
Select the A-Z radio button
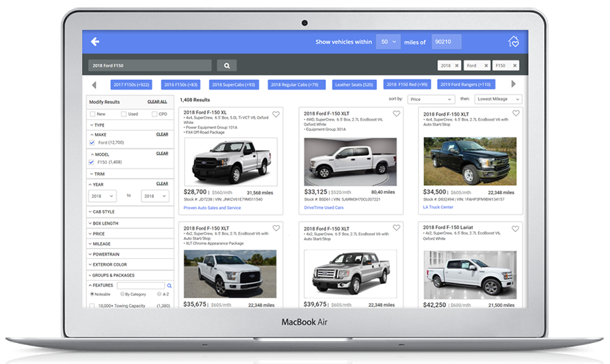click(x=159, y=294)
